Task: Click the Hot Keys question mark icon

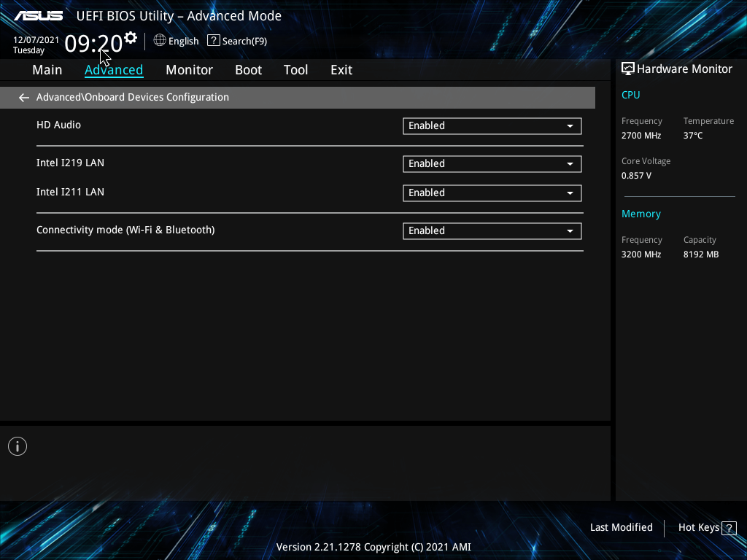Action: pyautogui.click(x=729, y=528)
